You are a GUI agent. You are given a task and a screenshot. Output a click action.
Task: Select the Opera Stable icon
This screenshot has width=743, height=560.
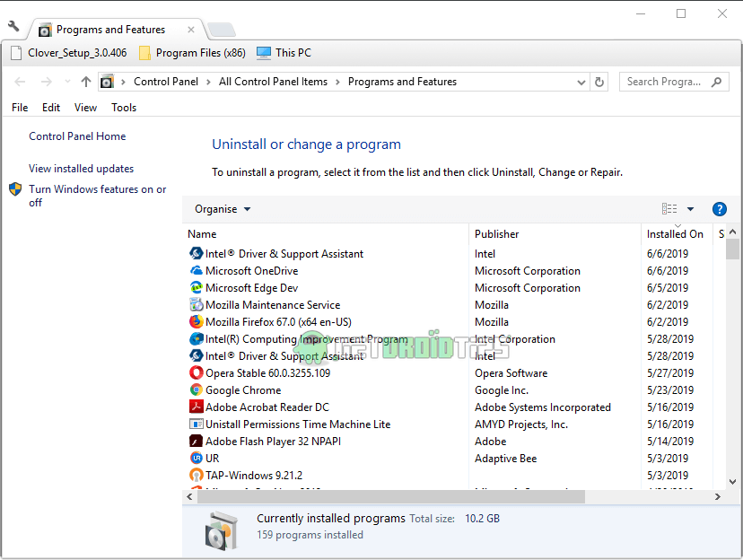point(197,373)
